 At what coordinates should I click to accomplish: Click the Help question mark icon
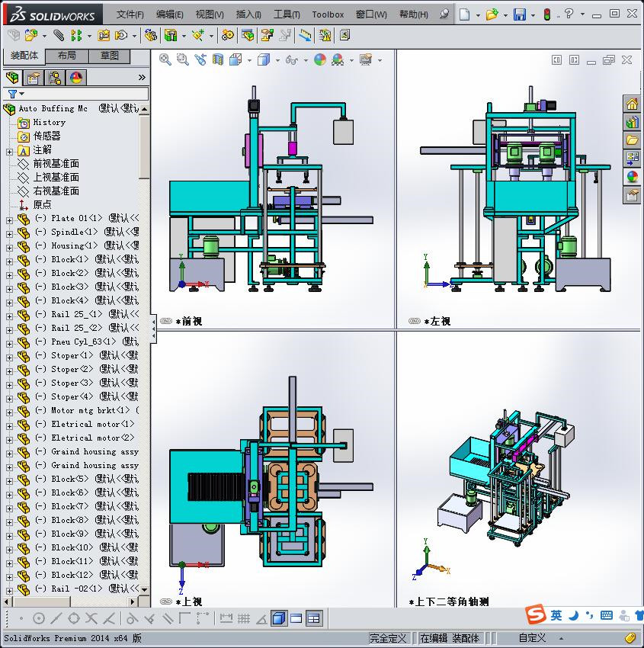pos(569,14)
